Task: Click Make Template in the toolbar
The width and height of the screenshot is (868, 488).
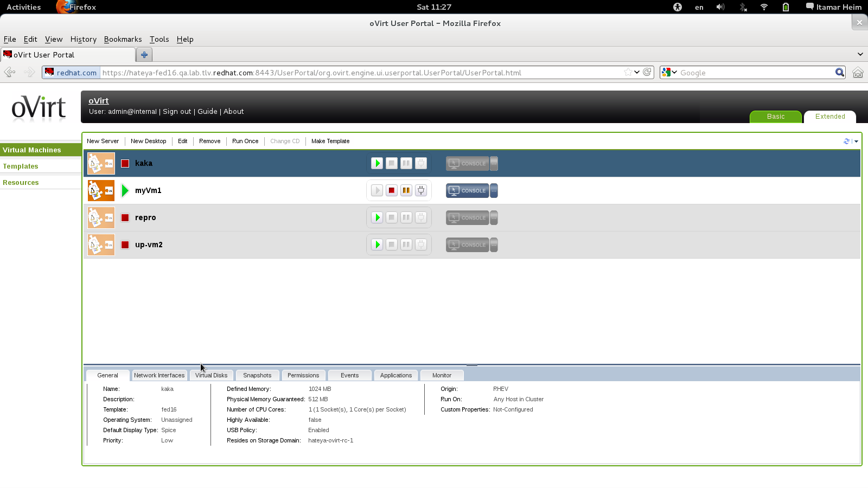Action: (330, 141)
